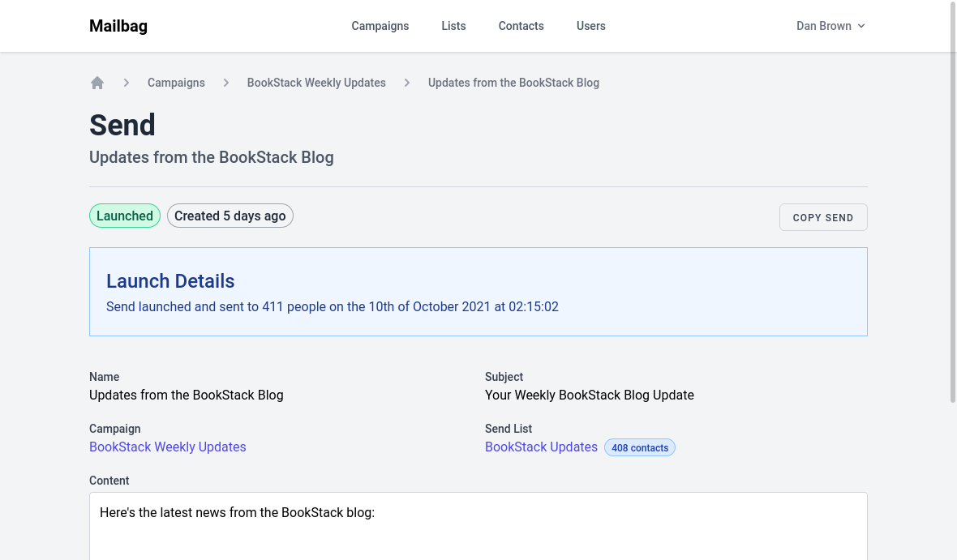Open the BookStack Weekly Updates campaign link
The width and height of the screenshot is (957, 560).
(167, 447)
